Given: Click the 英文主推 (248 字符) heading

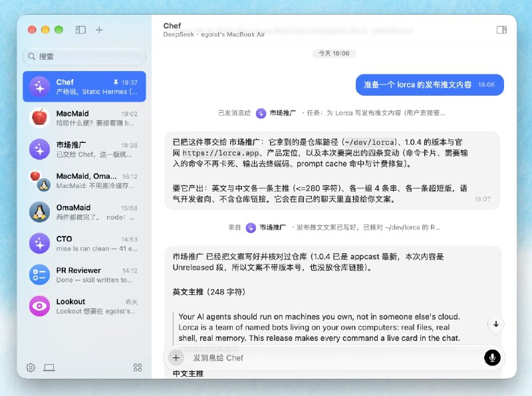Looking at the screenshot, I should (209, 292).
